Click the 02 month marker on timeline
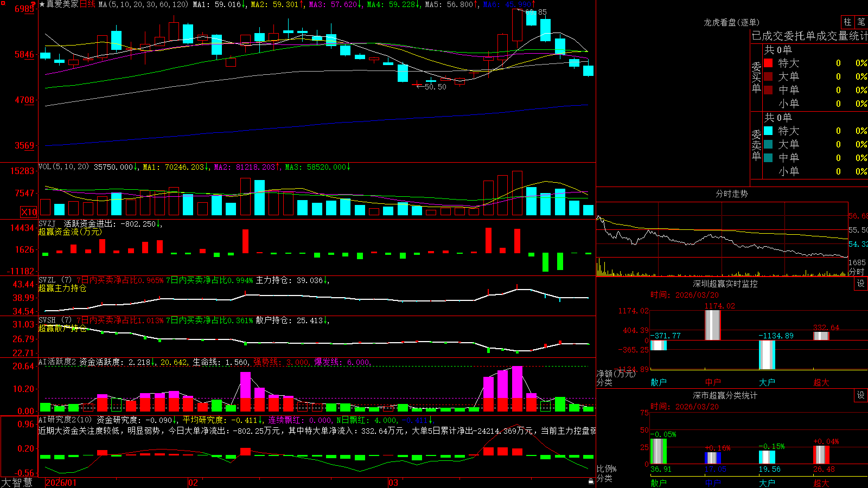The height and width of the screenshot is (488, 868). [x=193, y=483]
